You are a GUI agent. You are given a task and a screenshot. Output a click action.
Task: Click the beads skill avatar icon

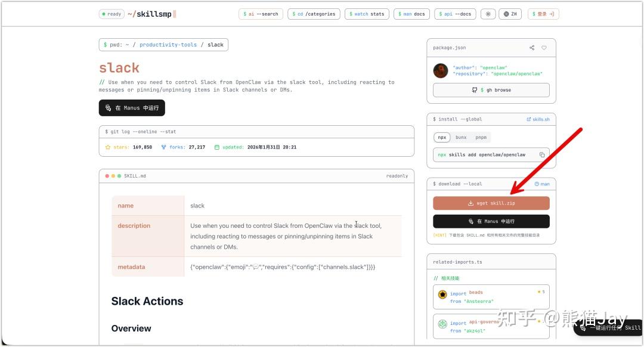(x=442, y=295)
